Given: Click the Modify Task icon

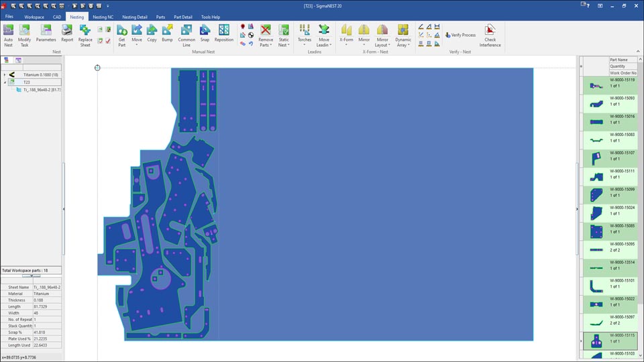Looking at the screenshot, I should click(25, 34).
